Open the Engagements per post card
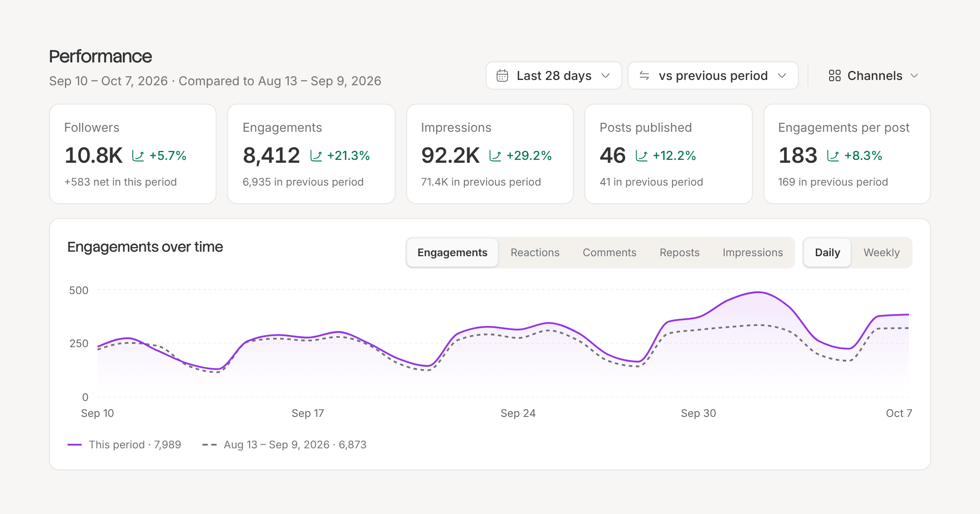The height and width of the screenshot is (514, 980). [847, 154]
